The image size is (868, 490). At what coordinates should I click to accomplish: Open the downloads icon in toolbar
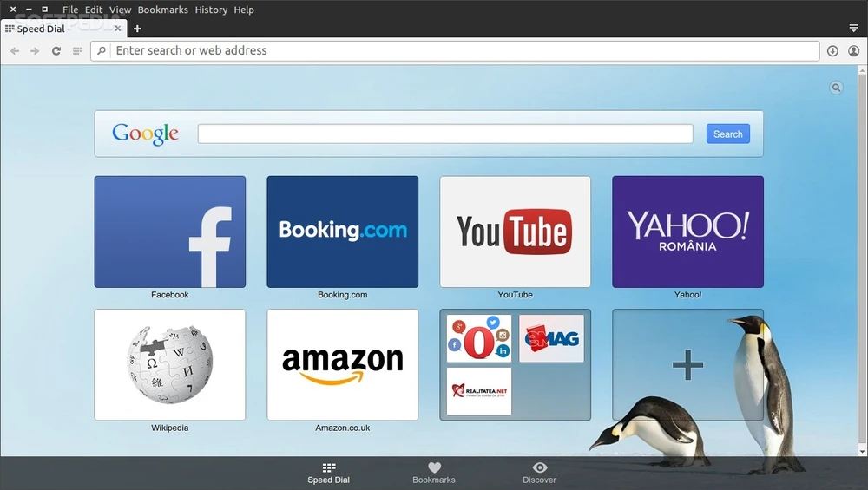click(x=832, y=51)
